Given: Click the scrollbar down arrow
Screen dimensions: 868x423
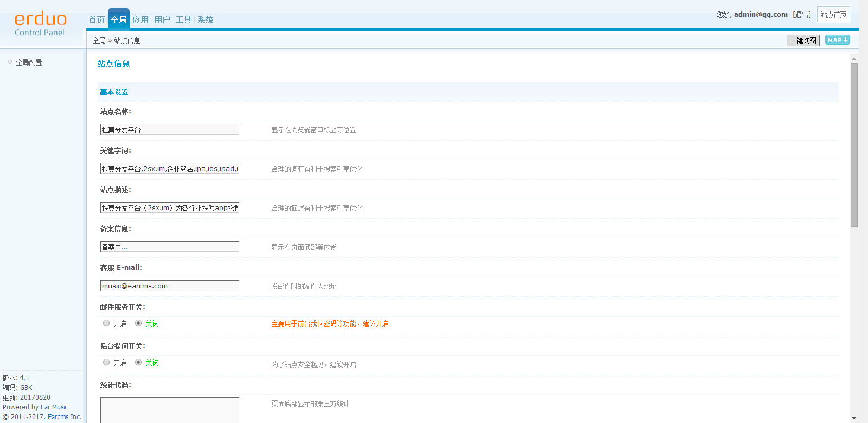Looking at the screenshot, I should (x=854, y=418).
